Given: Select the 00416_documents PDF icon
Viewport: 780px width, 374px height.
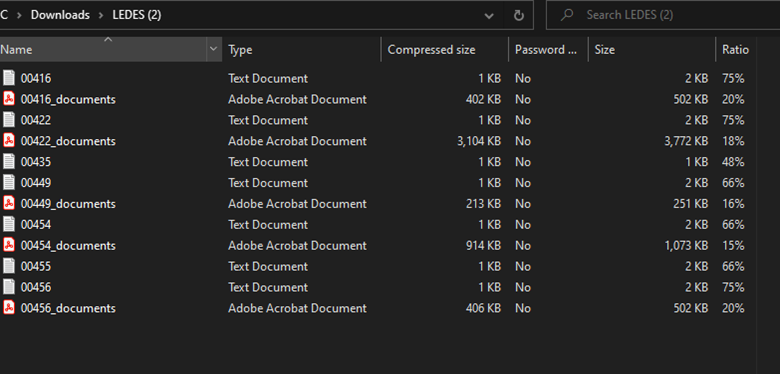Looking at the screenshot, I should (x=9, y=99).
